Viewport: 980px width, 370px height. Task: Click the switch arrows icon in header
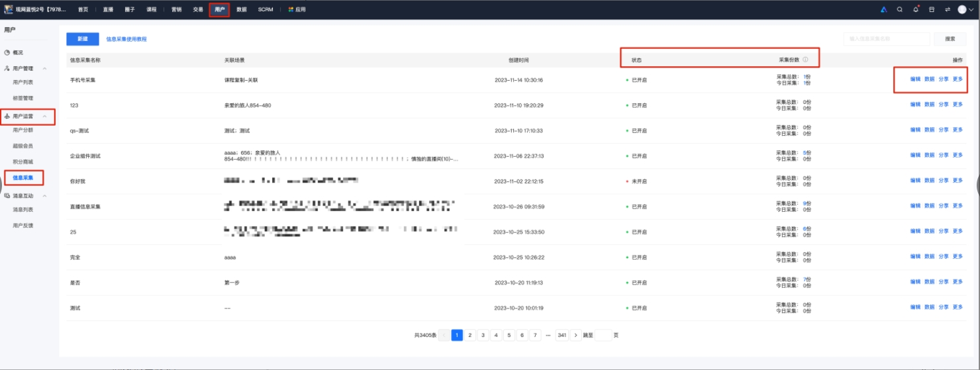[948, 10]
